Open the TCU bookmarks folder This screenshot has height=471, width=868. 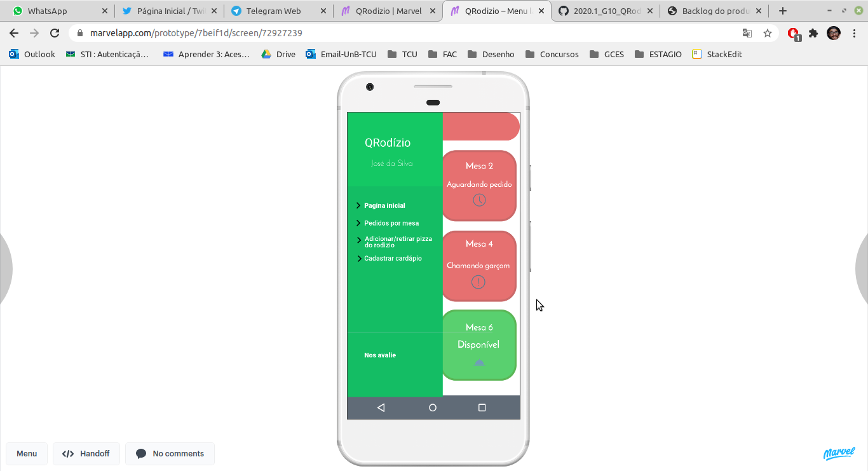pyautogui.click(x=402, y=54)
